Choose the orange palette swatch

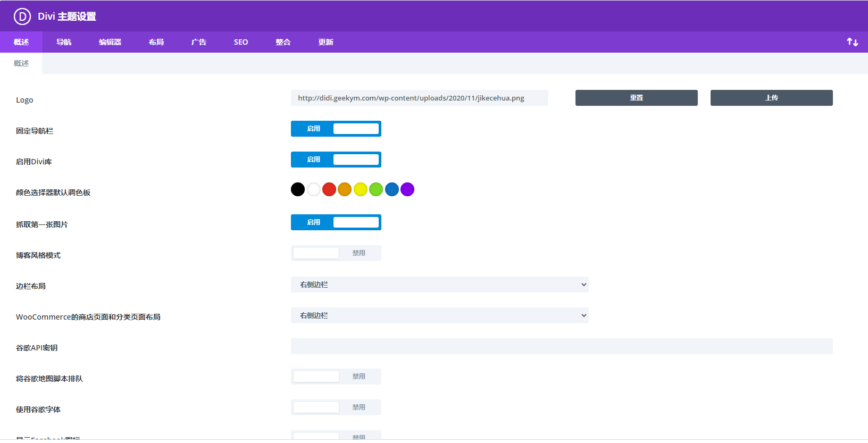[345, 189]
